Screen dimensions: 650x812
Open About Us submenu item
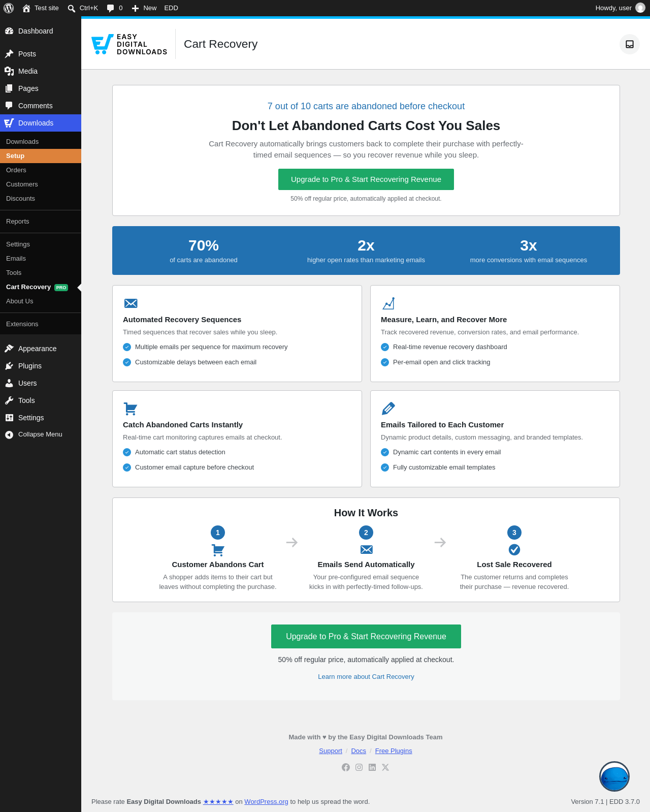pyautogui.click(x=41, y=301)
